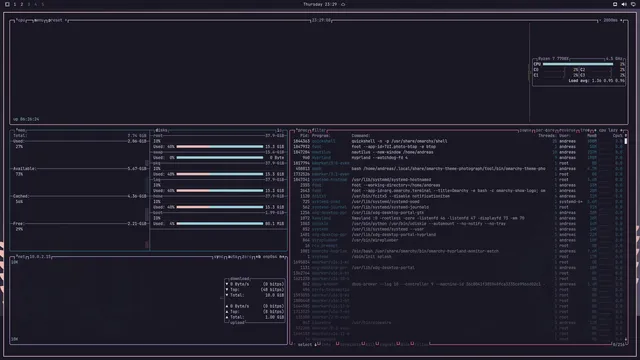Screen dimensions: 640x360
Task: Decrease update interval with minus before 2000ms
Action: 601,20
